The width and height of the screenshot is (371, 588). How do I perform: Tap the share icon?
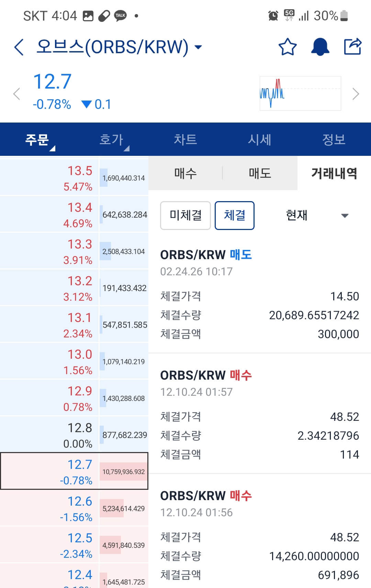(x=353, y=46)
